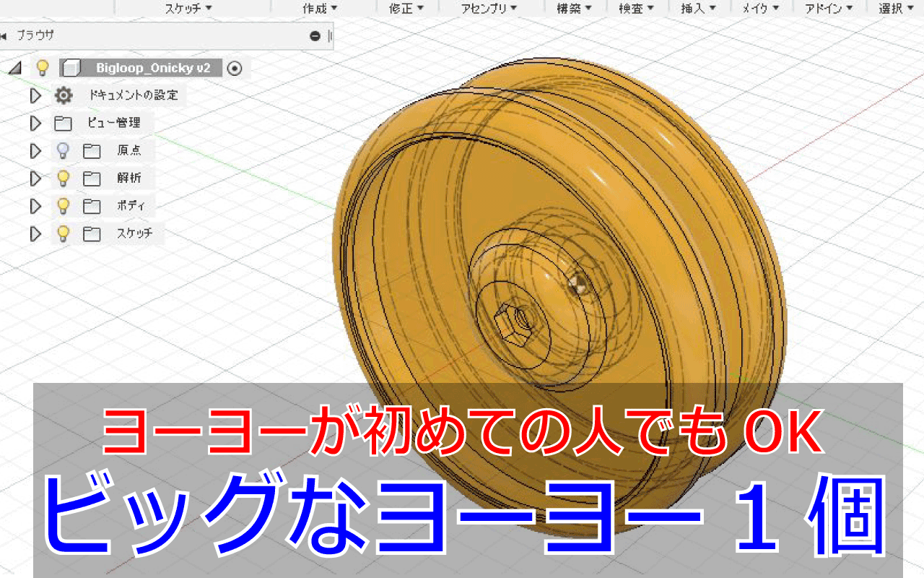This screenshot has width=924, height=578.
Task: Hide the スケッチ folder via lightbulb
Action: (63, 233)
